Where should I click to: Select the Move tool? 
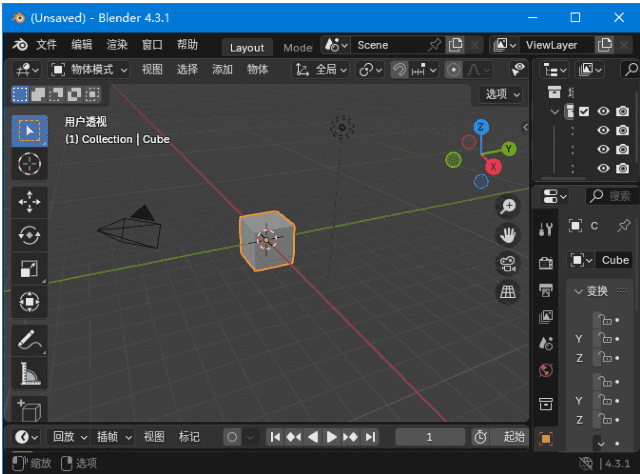(x=29, y=202)
